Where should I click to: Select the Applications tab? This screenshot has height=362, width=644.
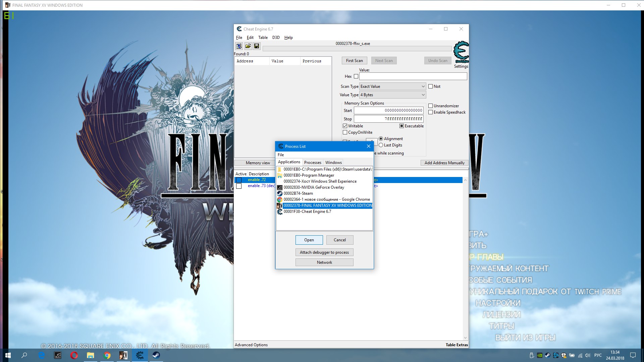click(x=289, y=162)
